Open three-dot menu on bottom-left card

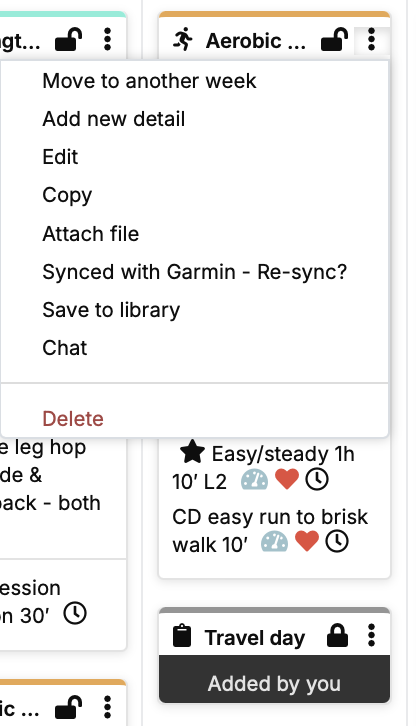pos(107,707)
